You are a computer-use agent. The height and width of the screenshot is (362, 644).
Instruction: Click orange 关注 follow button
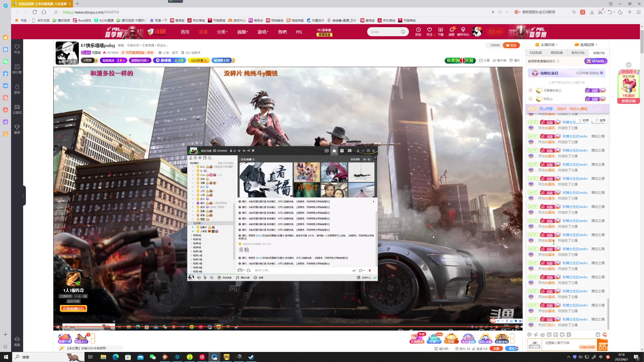click(511, 45)
